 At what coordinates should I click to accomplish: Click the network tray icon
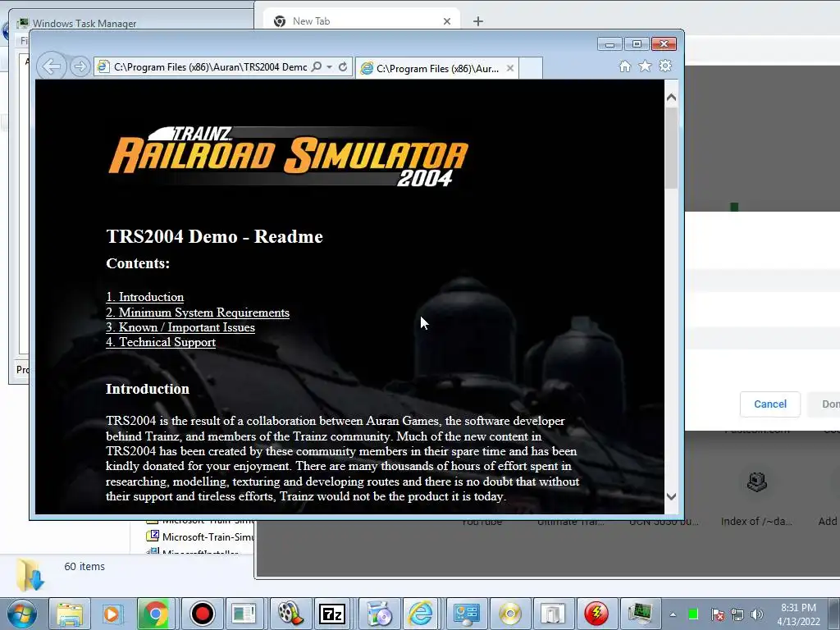[x=737, y=614]
